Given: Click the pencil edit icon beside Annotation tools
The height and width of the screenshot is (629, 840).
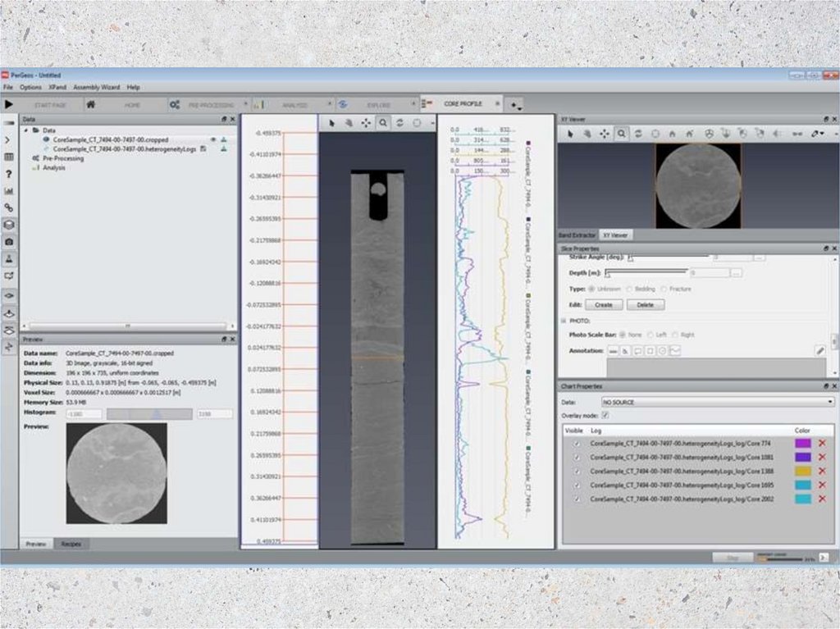Looking at the screenshot, I should click(x=819, y=350).
